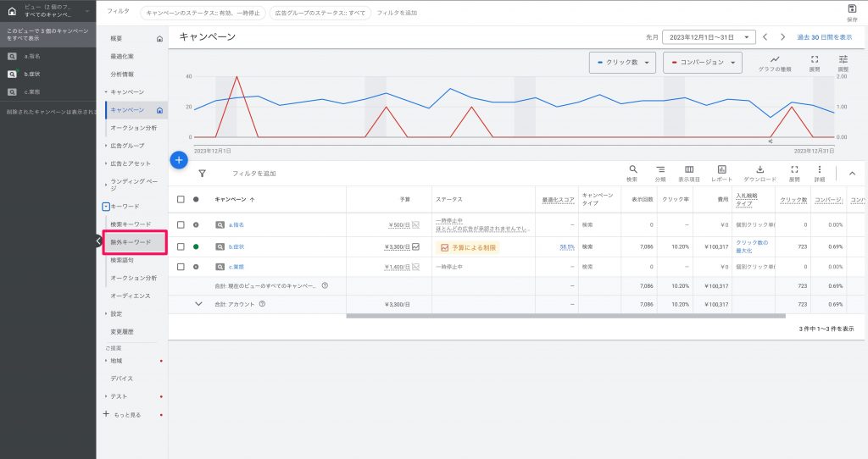The image size is (868, 459).
Task: Click the blue plus new campaign button
Action: click(x=178, y=160)
